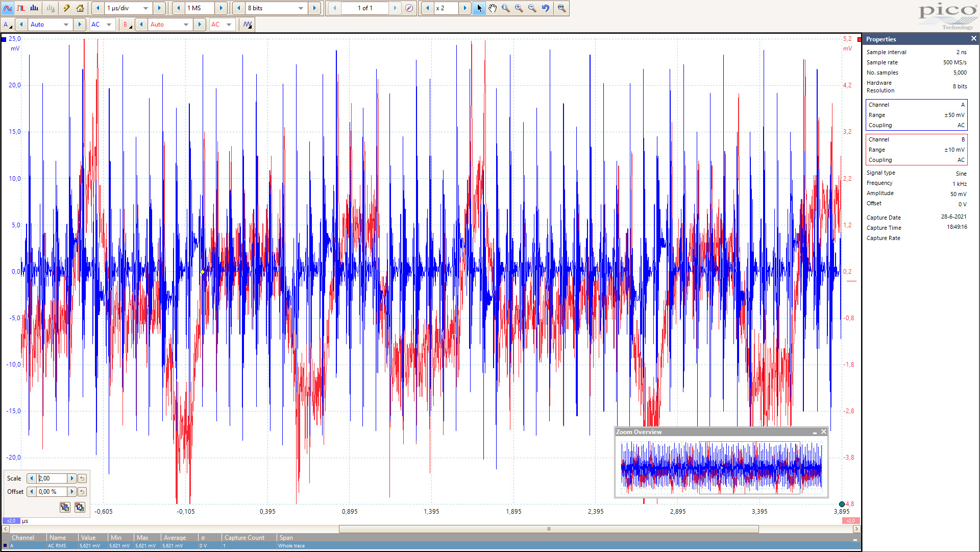Decrease Channel A input range
The height and width of the screenshot is (552, 980).
(x=21, y=25)
